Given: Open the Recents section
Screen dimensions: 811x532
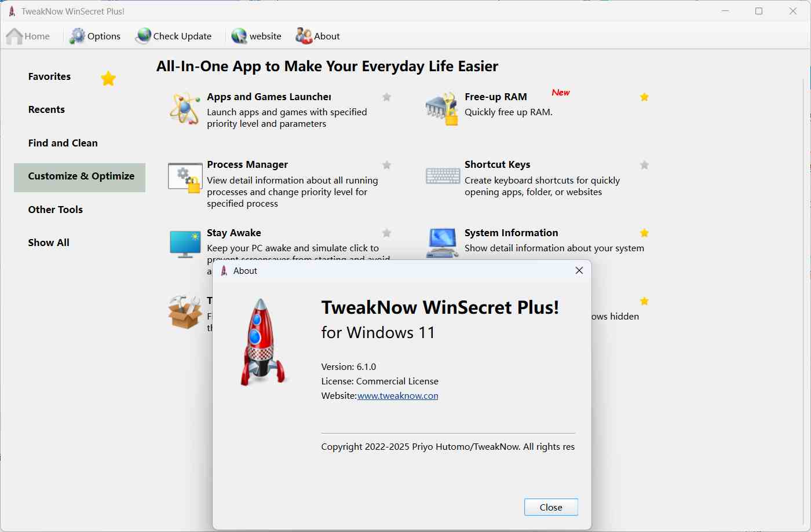Looking at the screenshot, I should [46, 109].
